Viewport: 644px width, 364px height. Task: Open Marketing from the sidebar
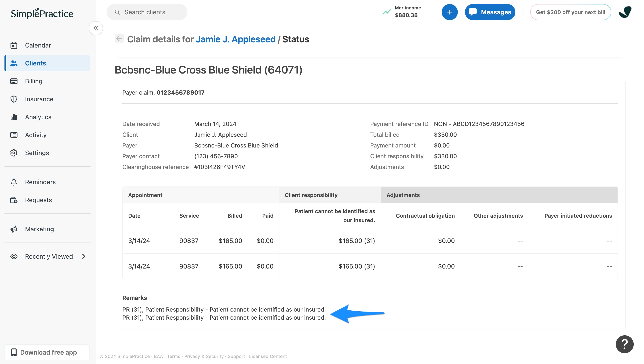39,229
